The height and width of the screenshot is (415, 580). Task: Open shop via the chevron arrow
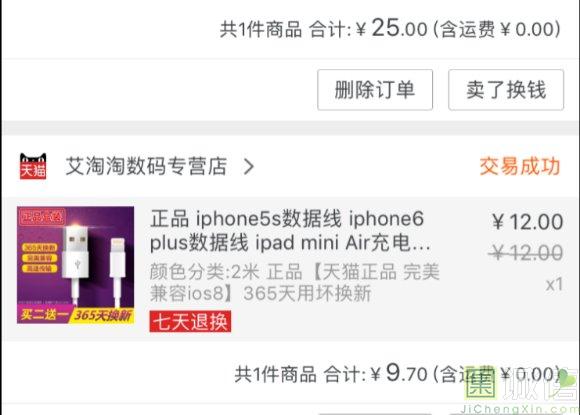249,166
